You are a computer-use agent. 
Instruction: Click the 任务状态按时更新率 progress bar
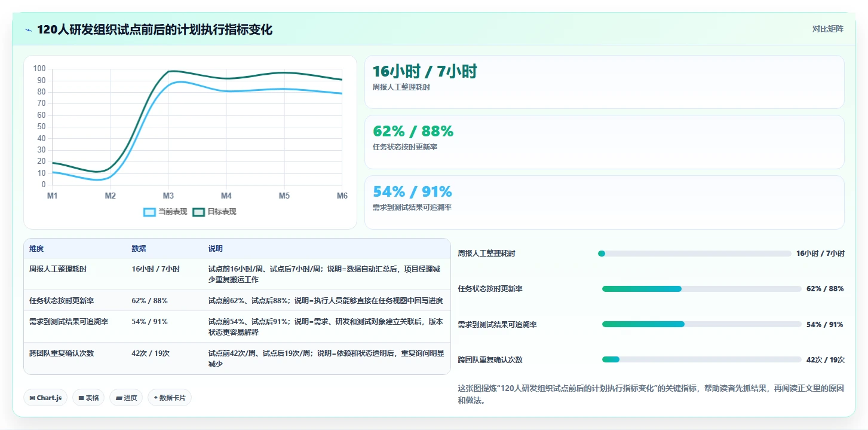point(701,289)
